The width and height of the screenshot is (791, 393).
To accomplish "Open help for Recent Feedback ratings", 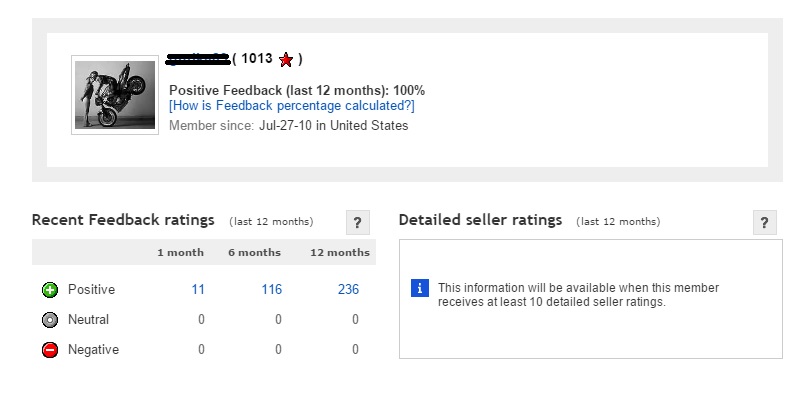I will (x=358, y=222).
